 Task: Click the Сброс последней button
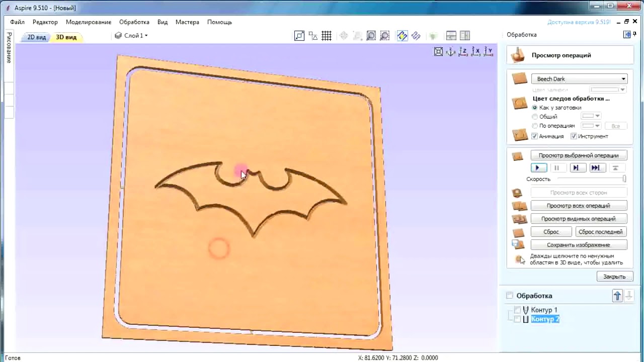601,232
